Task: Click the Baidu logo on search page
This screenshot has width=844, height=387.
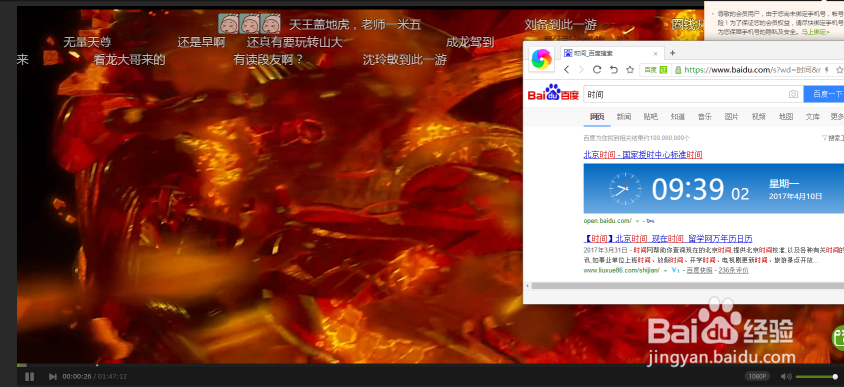Action: tap(553, 93)
